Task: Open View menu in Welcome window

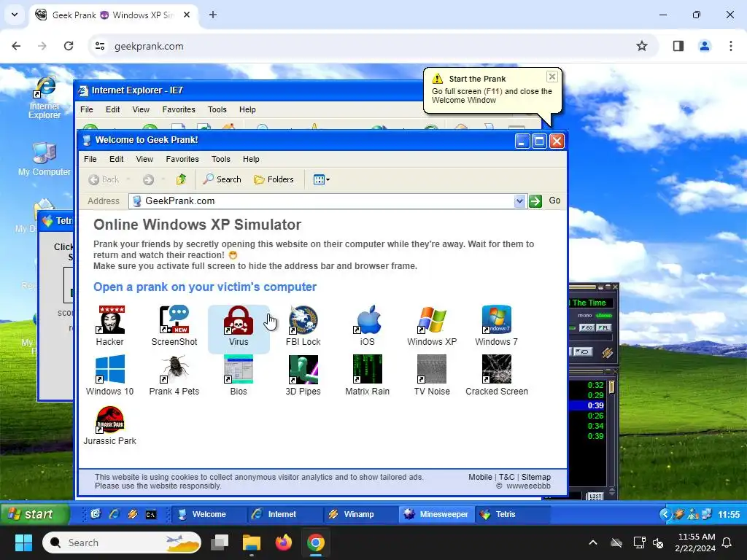Action: coord(144,159)
